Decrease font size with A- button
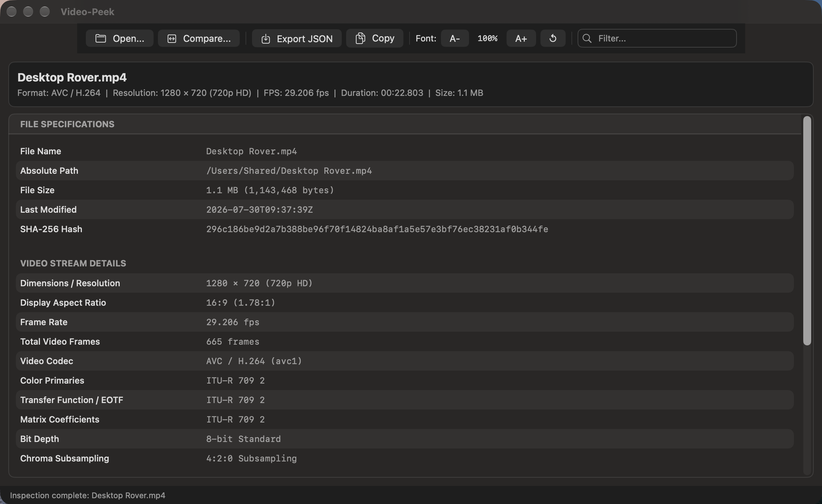Screen dimensions: 822x504 click(x=455, y=38)
